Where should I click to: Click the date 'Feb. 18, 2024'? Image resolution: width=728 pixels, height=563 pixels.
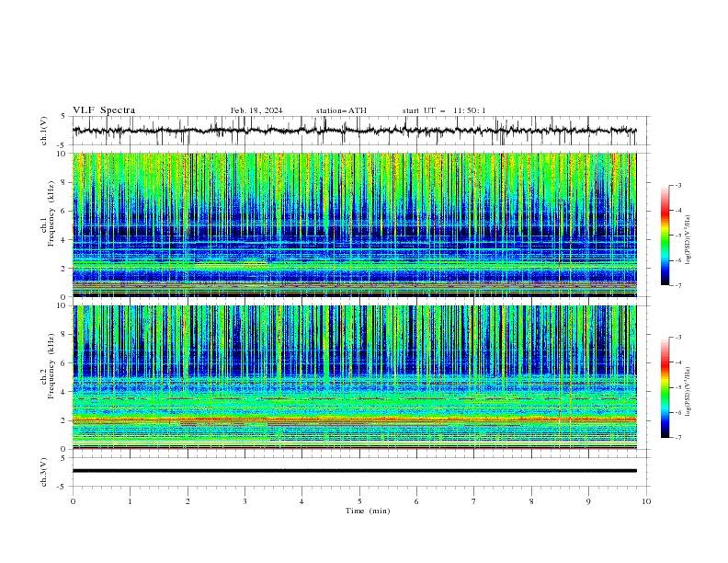pos(256,110)
